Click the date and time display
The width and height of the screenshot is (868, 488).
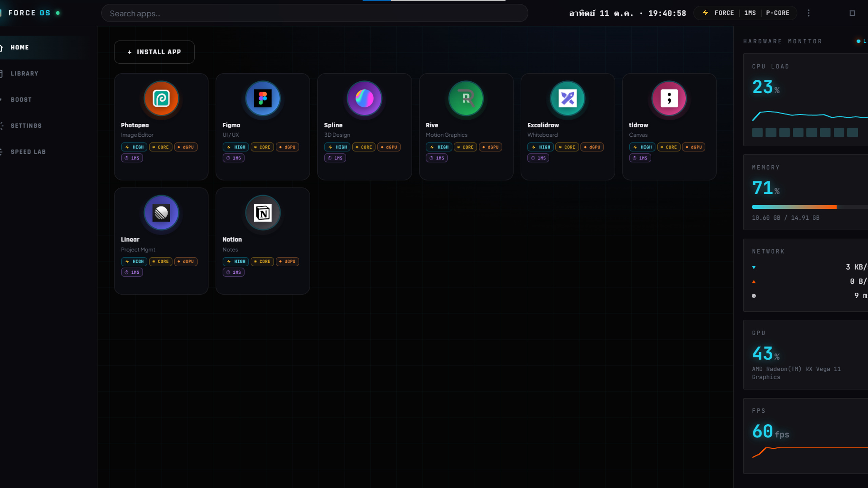click(628, 13)
